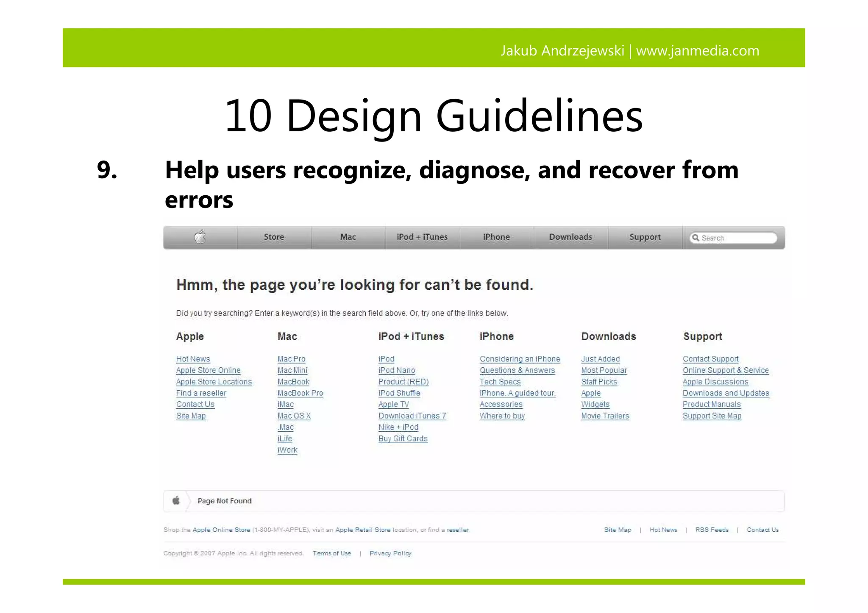
Task: Open RSS Feeds in the footer
Action: point(712,530)
